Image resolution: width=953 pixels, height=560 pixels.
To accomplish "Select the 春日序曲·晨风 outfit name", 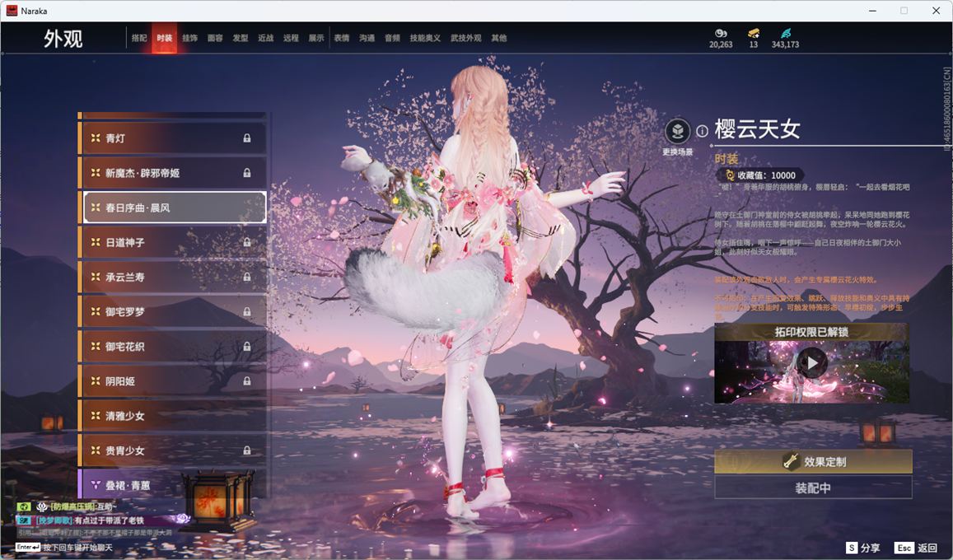I will pyautogui.click(x=138, y=208).
